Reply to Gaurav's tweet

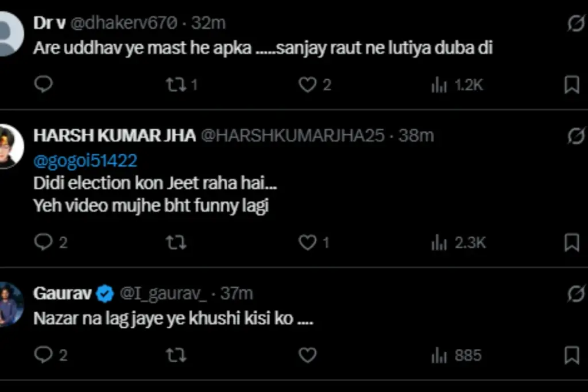[43, 355]
